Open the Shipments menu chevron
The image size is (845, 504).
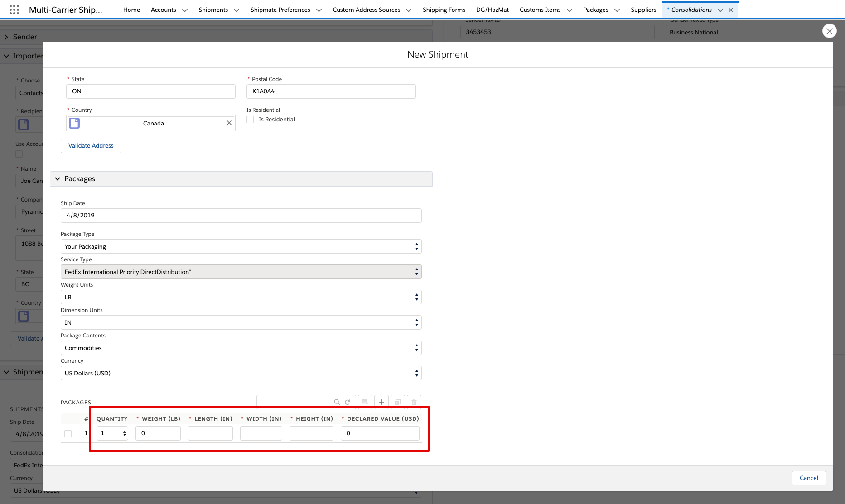[x=237, y=10]
